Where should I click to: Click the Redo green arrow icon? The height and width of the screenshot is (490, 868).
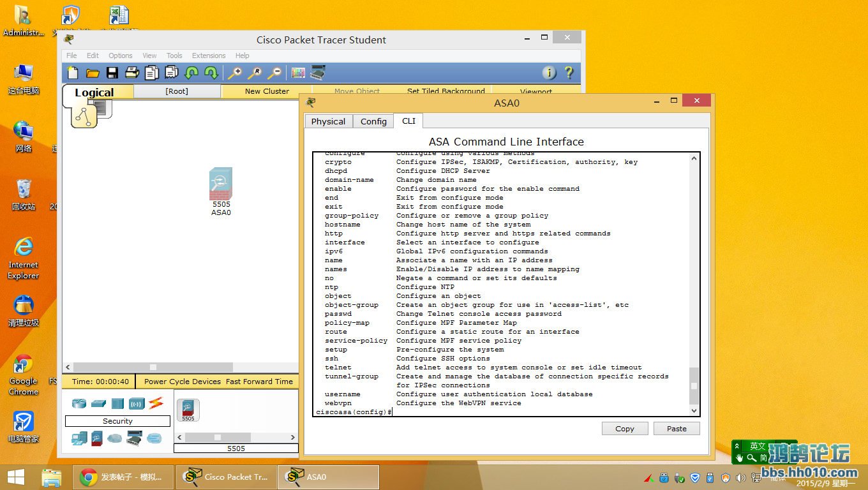[211, 73]
